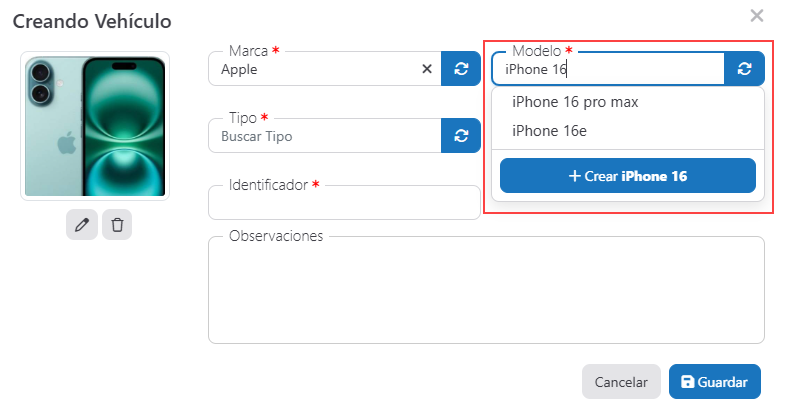Viewport: 786px width, 412px height.
Task: Click Crear iPhone 16 button
Action: (627, 176)
